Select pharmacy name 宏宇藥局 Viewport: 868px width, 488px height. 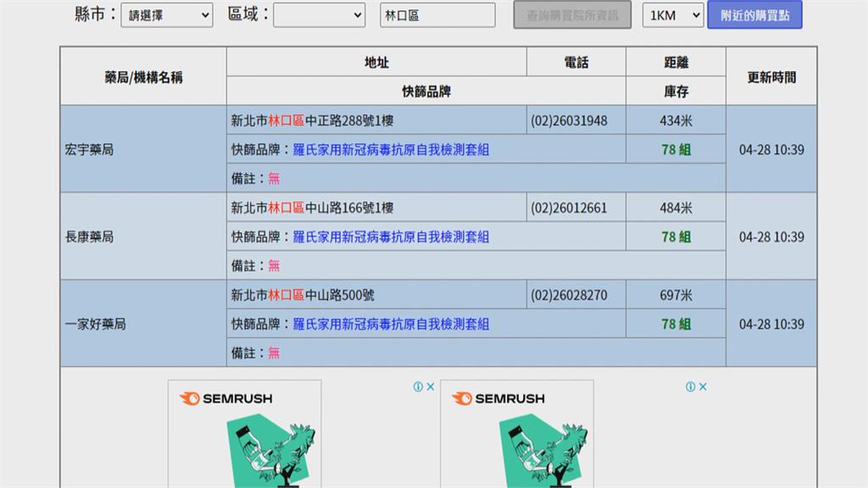point(89,149)
